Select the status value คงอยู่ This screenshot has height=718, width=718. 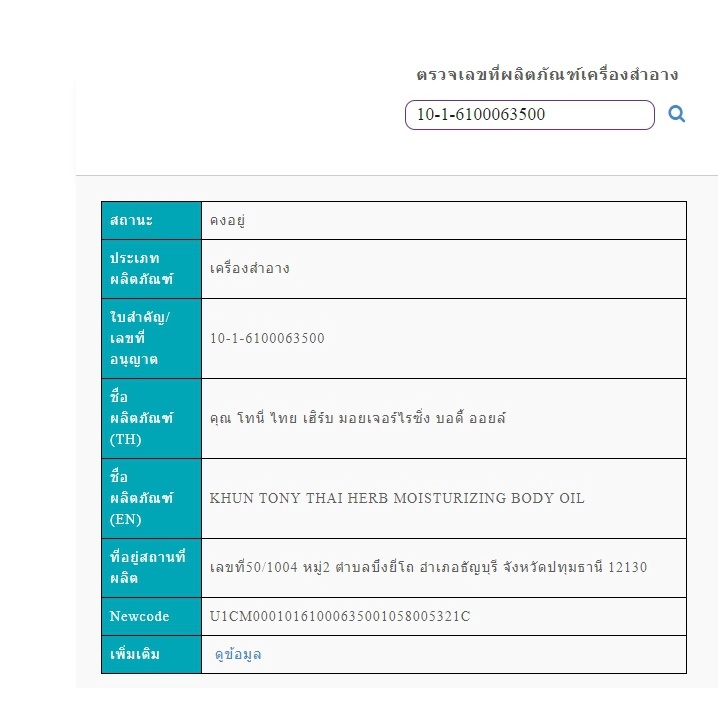click(x=227, y=220)
